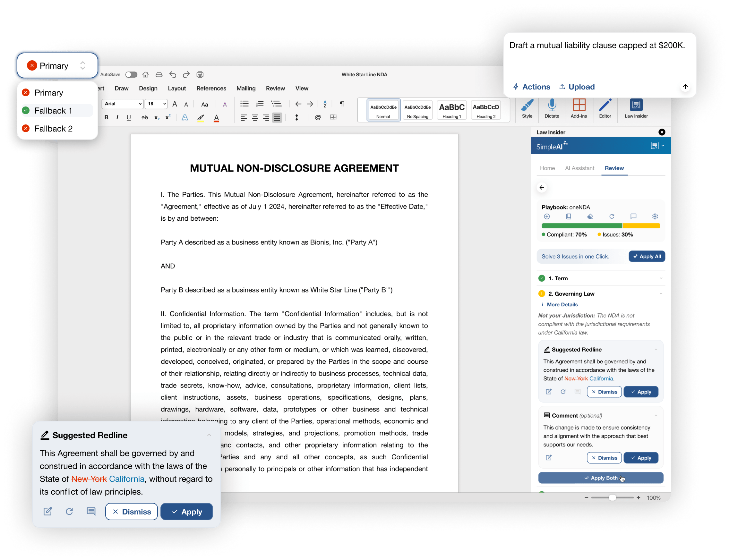Open the Primary position selector dropdown
The image size is (729, 560).
pos(56,66)
